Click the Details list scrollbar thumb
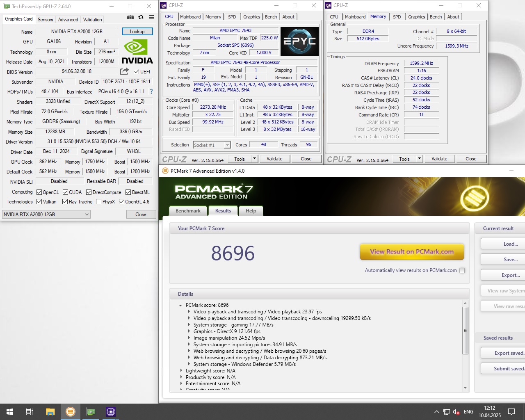Image resolution: width=525 pixels, height=420 pixels. pos(465,330)
